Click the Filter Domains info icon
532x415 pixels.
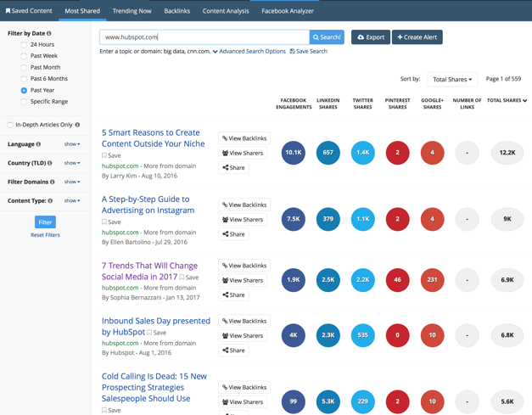[x=53, y=182]
